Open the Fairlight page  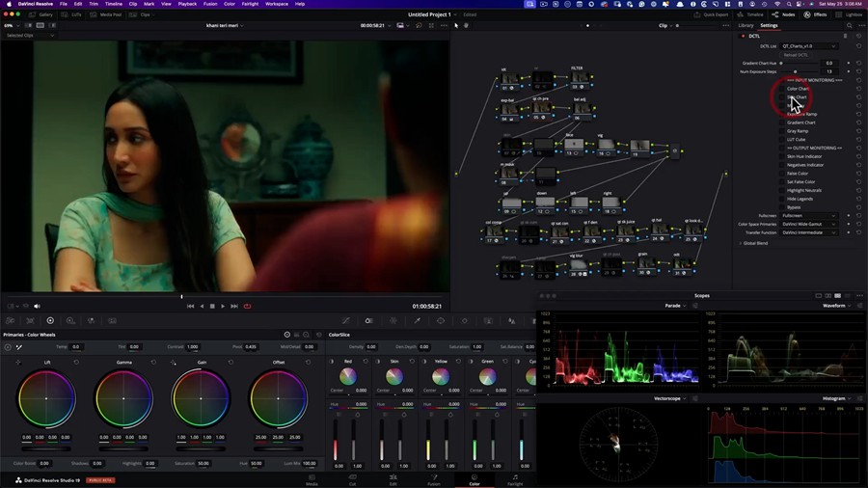click(514, 478)
